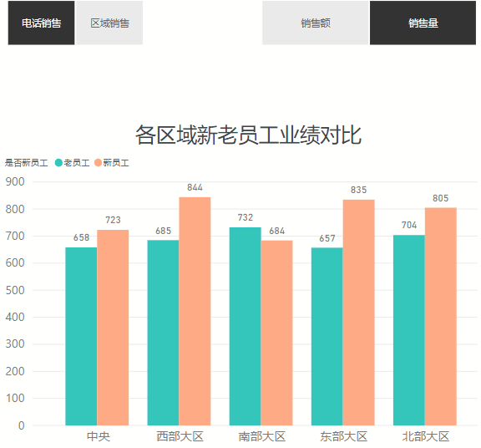Choose the 销售额 metric button
481x448 pixels.
point(316,23)
